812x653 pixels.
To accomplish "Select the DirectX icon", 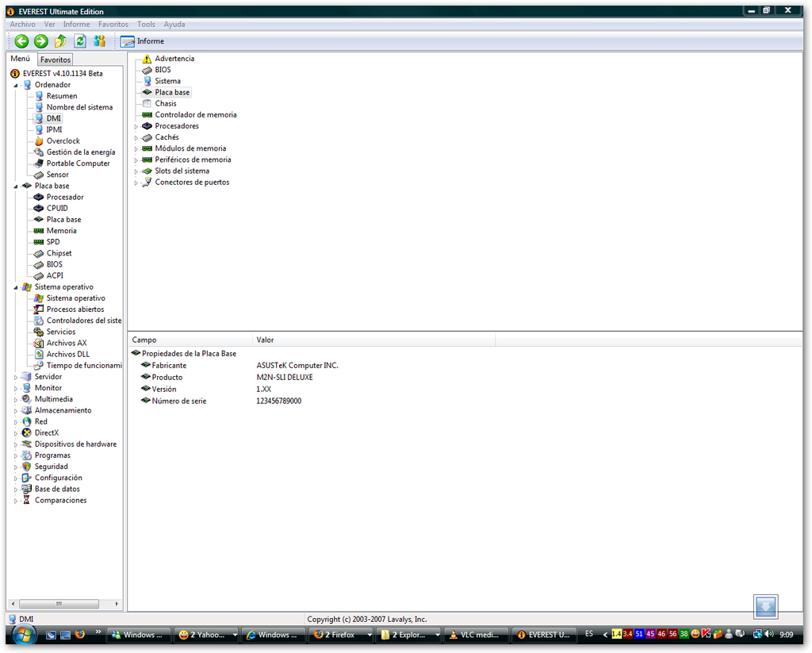I will 27,432.
